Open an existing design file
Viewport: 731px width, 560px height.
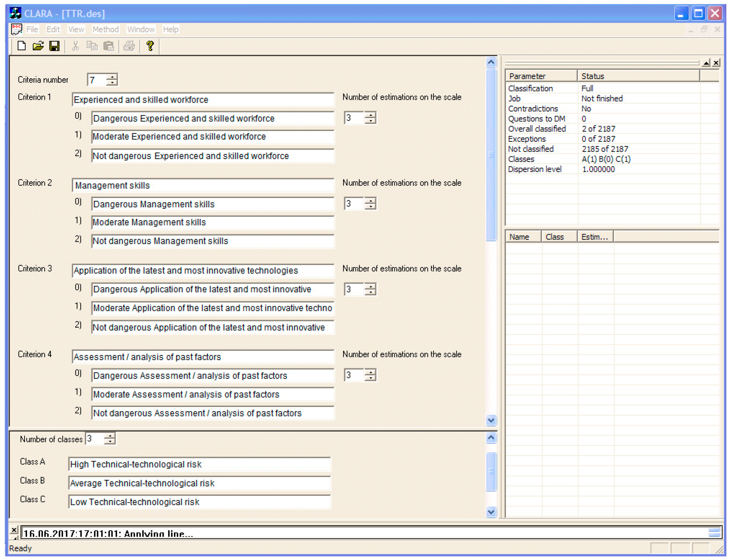point(38,46)
